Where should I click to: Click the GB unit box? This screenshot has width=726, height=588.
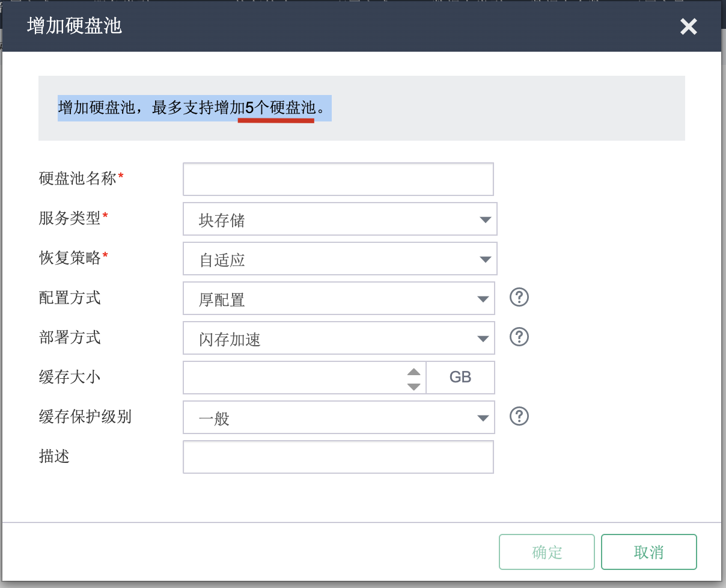[460, 378]
